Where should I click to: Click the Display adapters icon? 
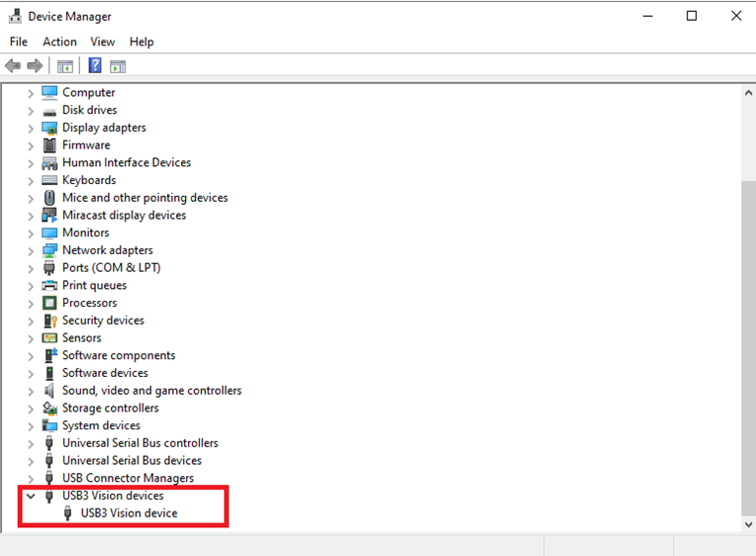[49, 128]
